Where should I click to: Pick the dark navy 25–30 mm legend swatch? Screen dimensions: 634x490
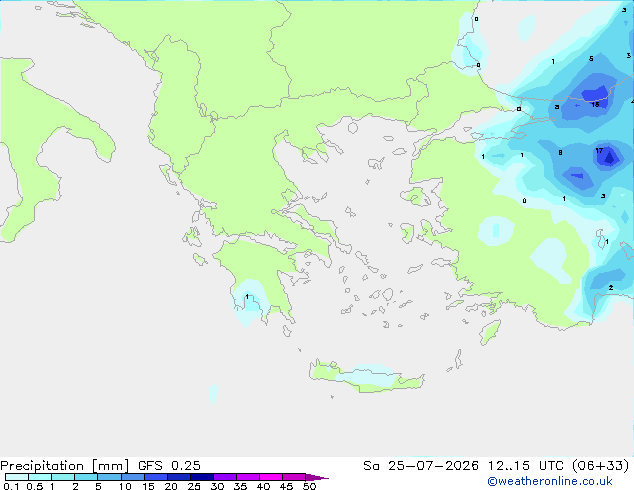click(x=201, y=477)
